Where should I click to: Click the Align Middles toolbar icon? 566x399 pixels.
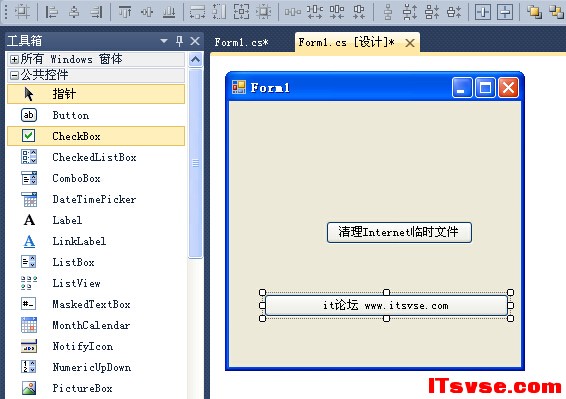[x=147, y=12]
